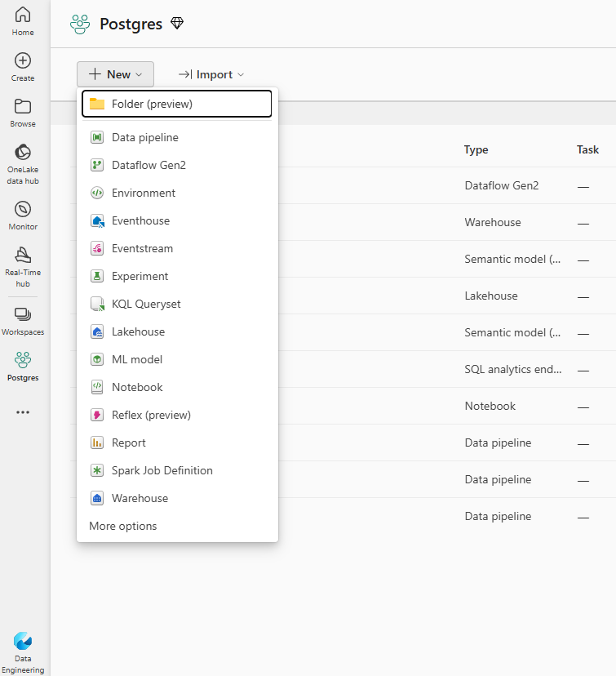This screenshot has height=676, width=616.
Task: Click the ML model icon
Action: (97, 359)
